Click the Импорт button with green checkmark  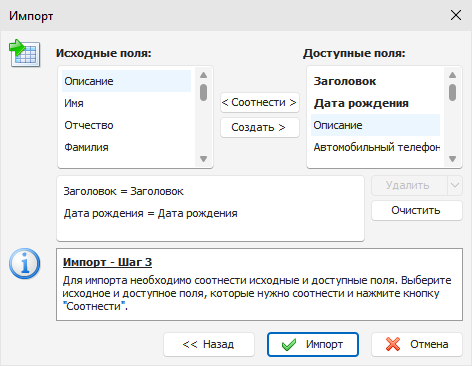[x=313, y=344]
